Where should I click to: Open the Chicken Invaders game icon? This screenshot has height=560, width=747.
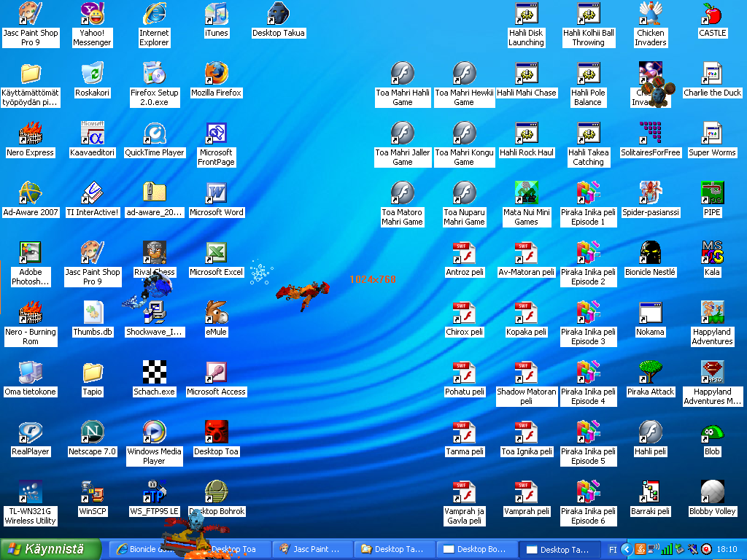point(650,14)
